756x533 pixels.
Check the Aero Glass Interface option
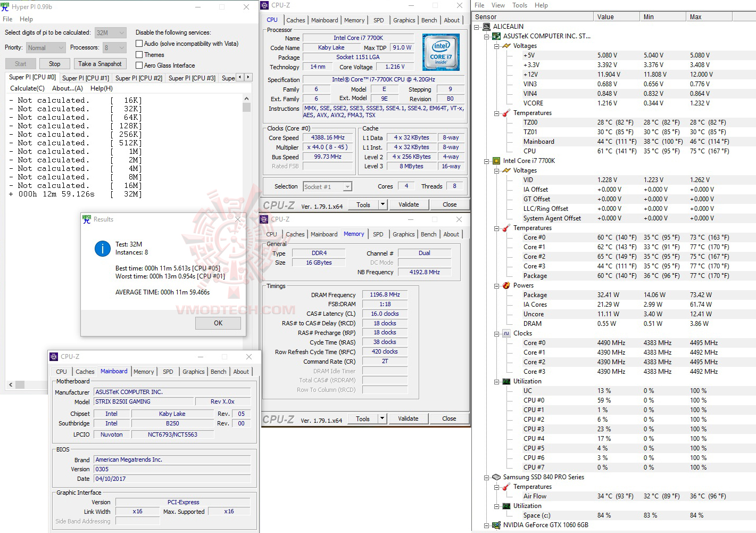(x=139, y=65)
